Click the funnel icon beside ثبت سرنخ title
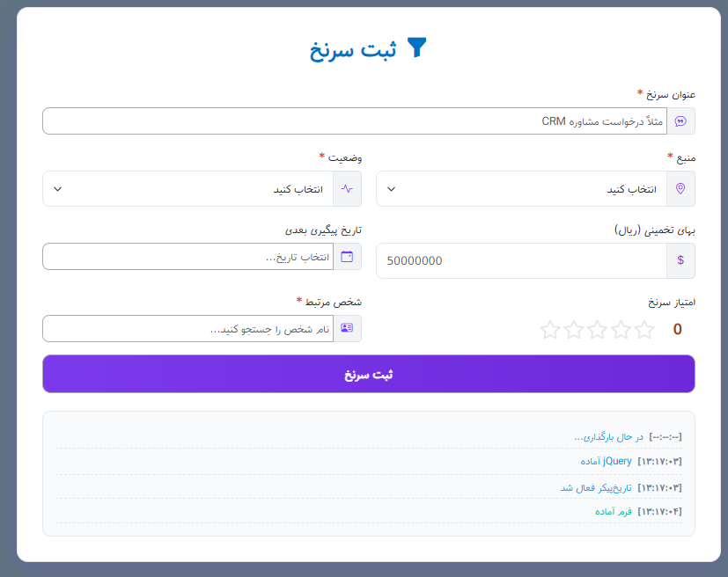This screenshot has width=728, height=577. coord(416,48)
